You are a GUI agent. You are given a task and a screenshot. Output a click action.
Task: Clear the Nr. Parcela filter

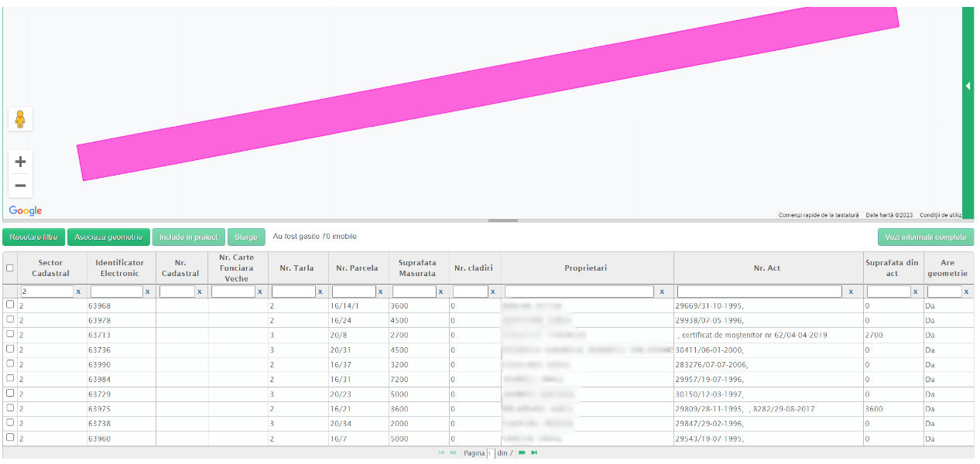[381, 292]
